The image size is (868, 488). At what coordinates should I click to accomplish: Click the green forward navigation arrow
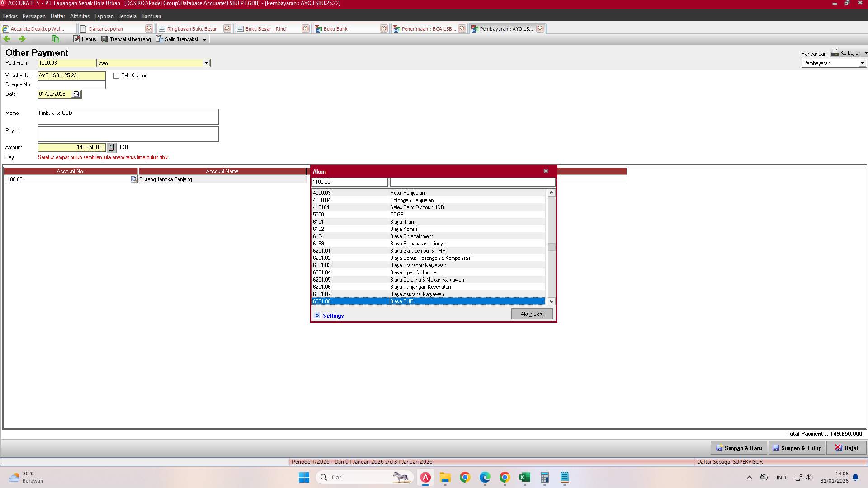pyautogui.click(x=22, y=39)
